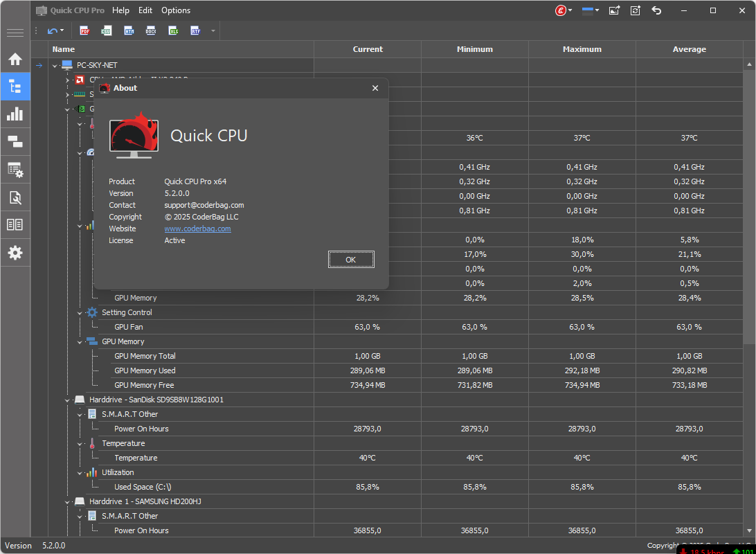Export report as RTF

195,31
